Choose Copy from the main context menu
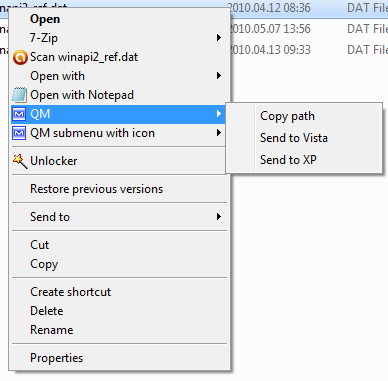This screenshot has height=381, width=388. click(44, 264)
